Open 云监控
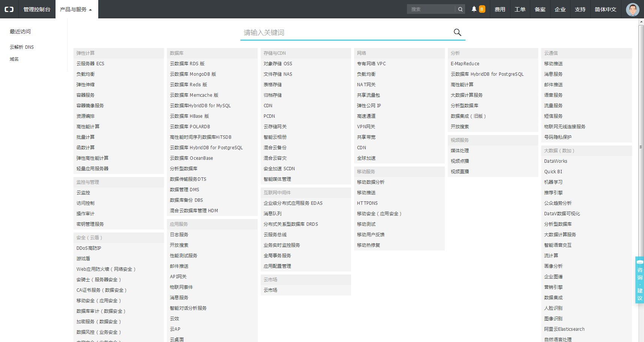Screen dimensions: 644x342 [x=83, y=193]
